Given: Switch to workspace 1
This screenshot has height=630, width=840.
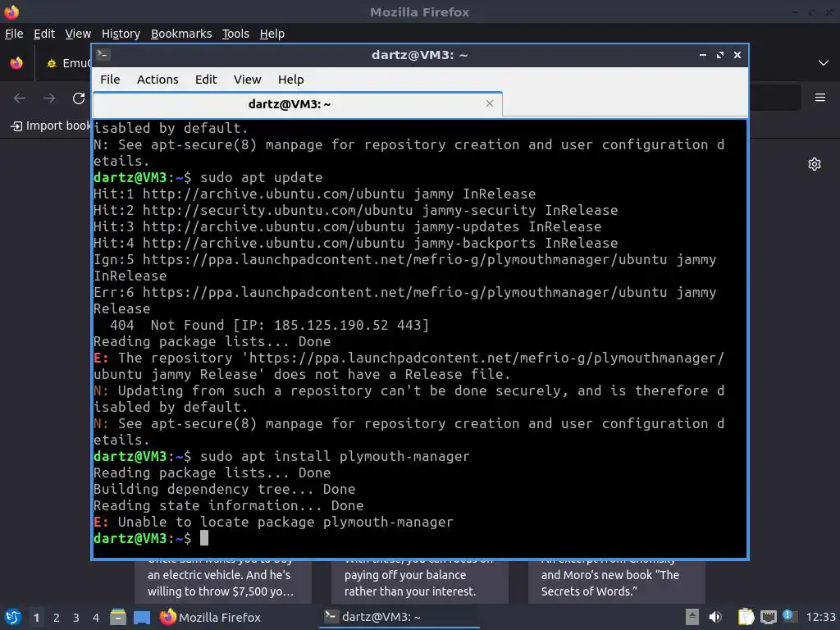Looking at the screenshot, I should click(36, 618).
